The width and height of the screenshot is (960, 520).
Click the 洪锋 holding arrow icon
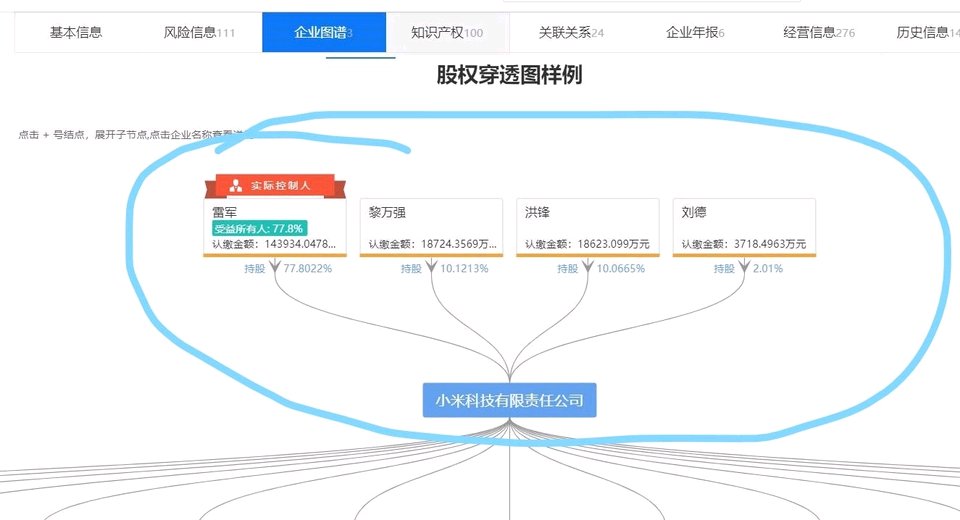[588, 266]
